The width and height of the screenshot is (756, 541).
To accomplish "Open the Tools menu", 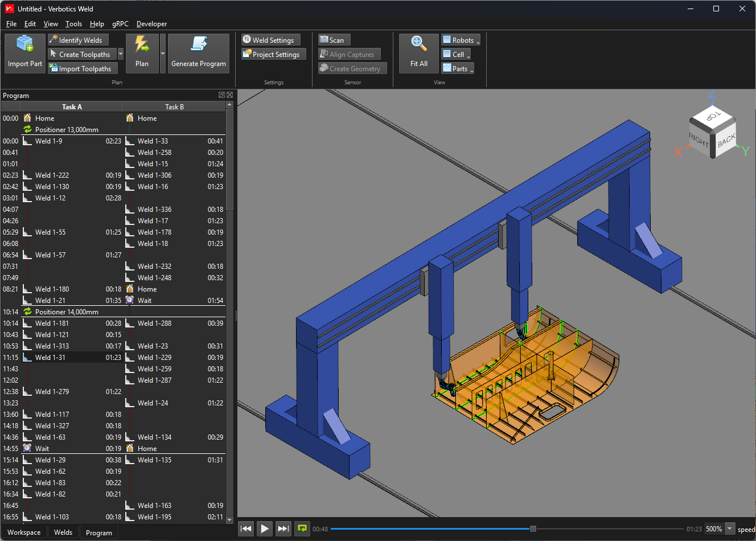I will (73, 24).
